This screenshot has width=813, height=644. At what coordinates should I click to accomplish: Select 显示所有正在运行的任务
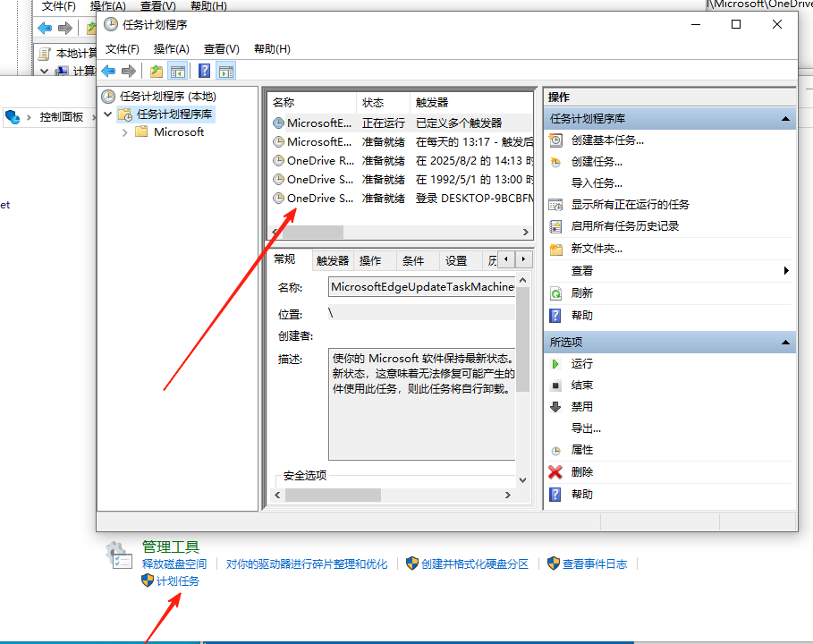coord(630,204)
